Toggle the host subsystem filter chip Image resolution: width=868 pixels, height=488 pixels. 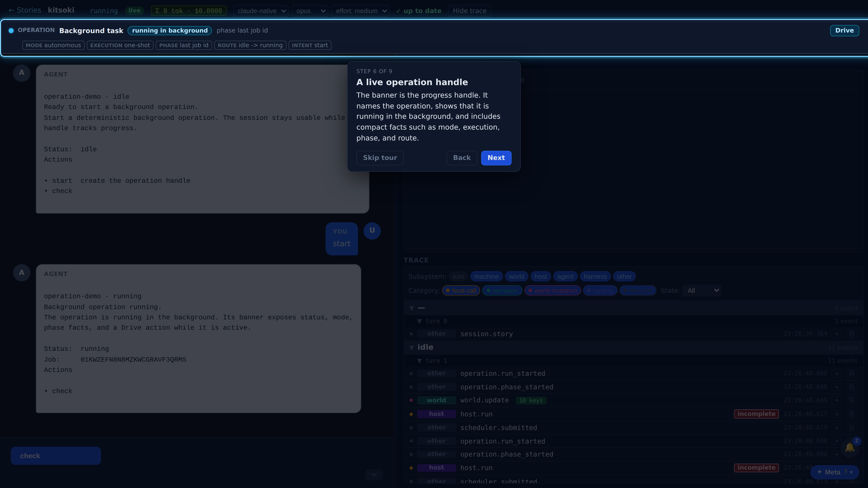541,277
